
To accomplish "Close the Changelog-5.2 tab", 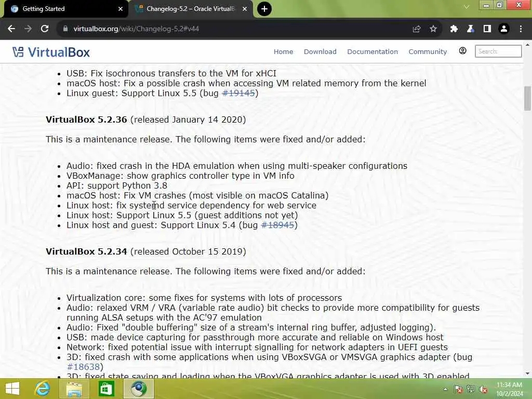I will click(245, 9).
